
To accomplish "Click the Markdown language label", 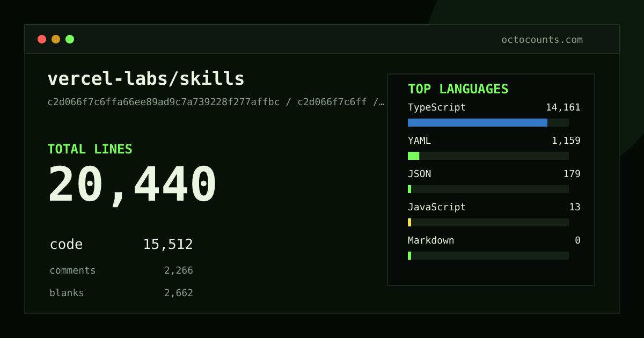I will click(x=431, y=240).
